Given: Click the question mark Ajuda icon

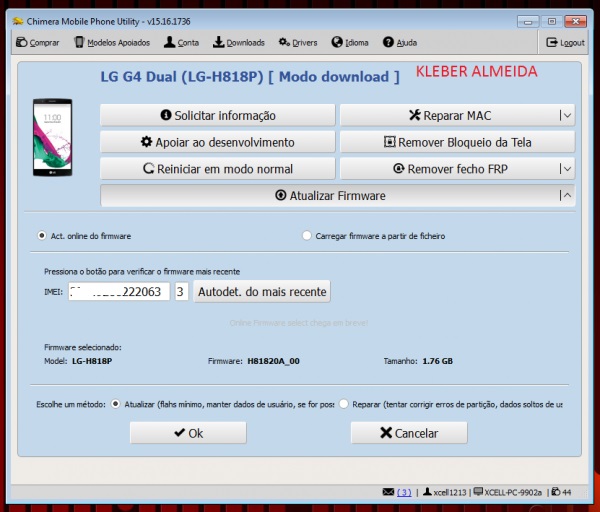Looking at the screenshot, I should (388, 42).
